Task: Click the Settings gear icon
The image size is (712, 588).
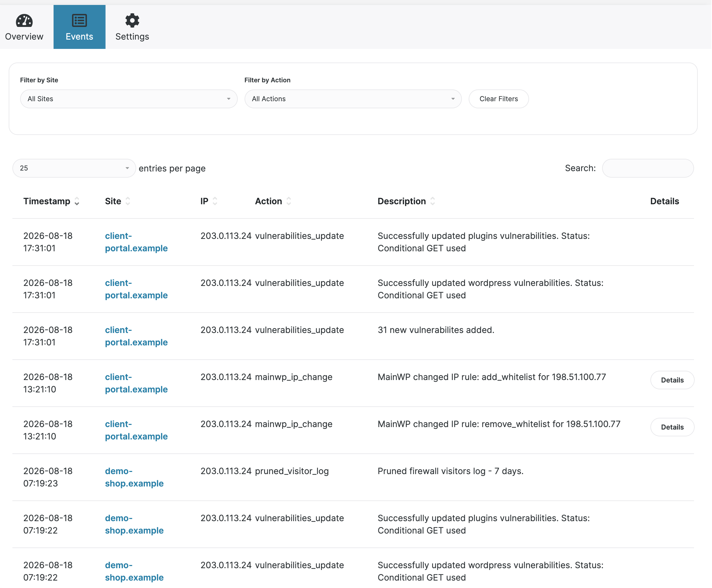Action: [x=132, y=21]
